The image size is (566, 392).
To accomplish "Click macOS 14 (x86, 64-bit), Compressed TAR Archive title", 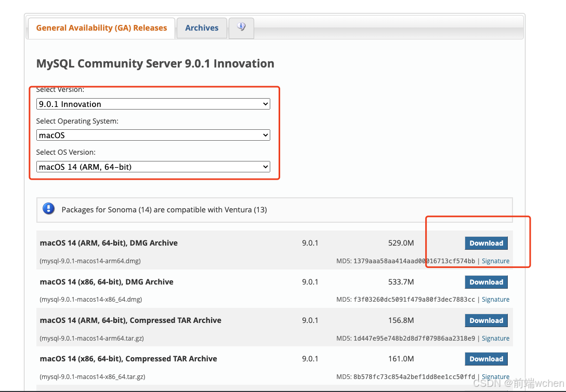I will 128,358.
